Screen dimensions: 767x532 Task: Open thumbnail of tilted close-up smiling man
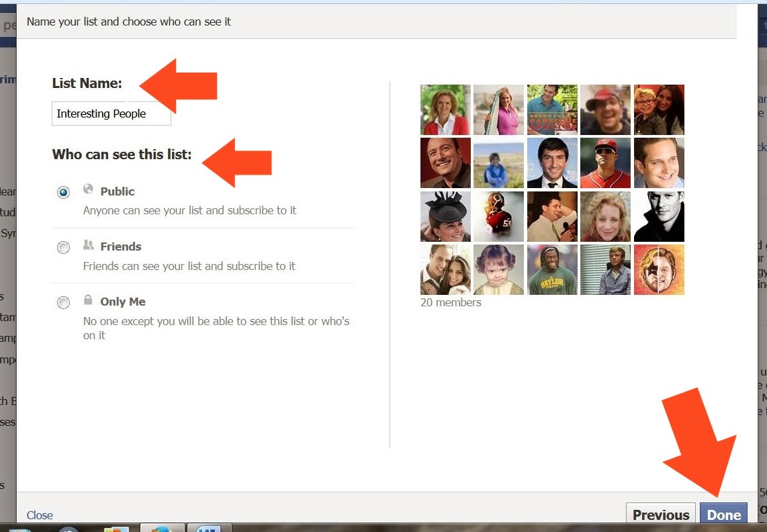click(x=659, y=163)
